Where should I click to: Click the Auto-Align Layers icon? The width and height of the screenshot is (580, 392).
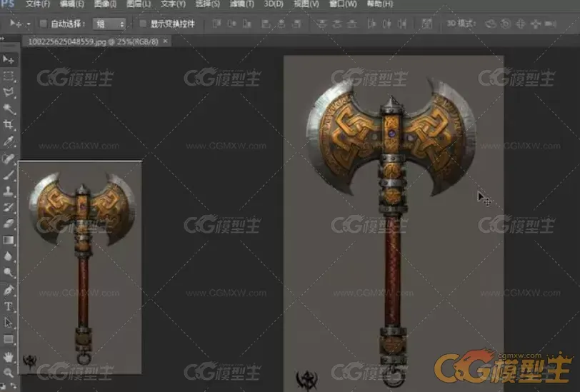pos(427,24)
